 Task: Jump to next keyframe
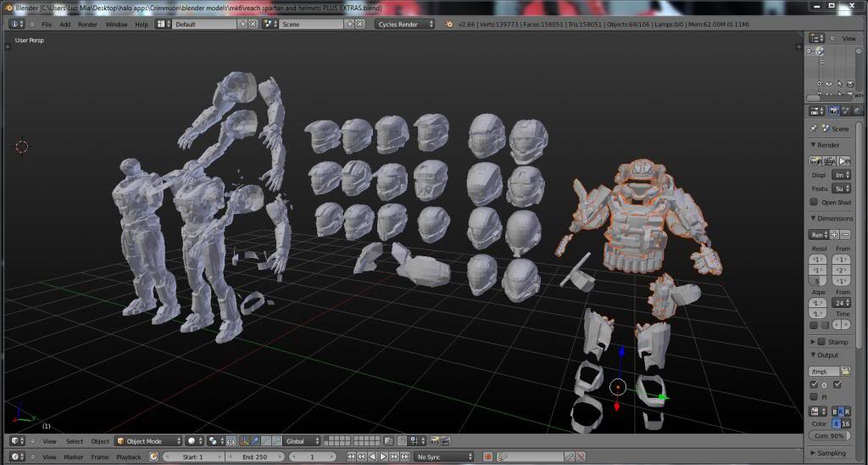[x=394, y=457]
